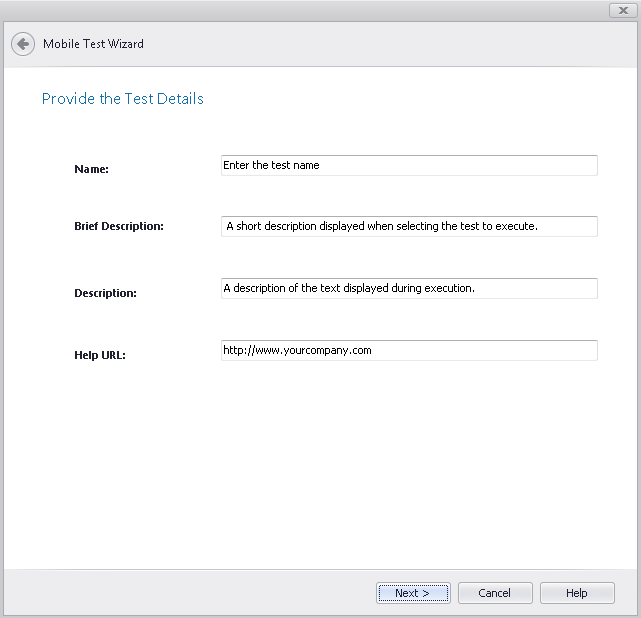Image resolution: width=641 pixels, height=618 pixels.
Task: Click the window's top title bar
Action: 300,10
